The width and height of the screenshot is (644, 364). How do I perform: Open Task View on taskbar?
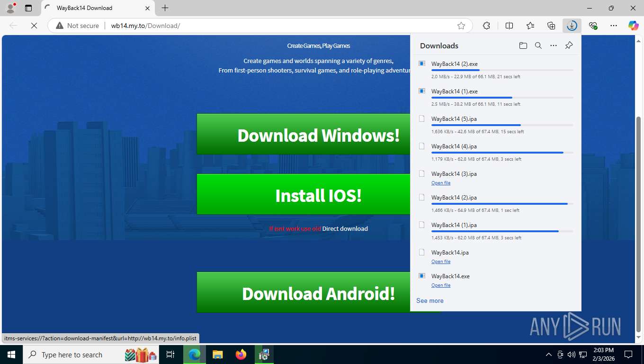click(x=170, y=355)
